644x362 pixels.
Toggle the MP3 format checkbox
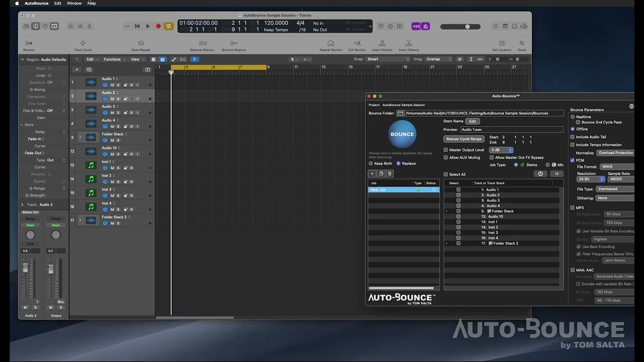tap(573, 208)
